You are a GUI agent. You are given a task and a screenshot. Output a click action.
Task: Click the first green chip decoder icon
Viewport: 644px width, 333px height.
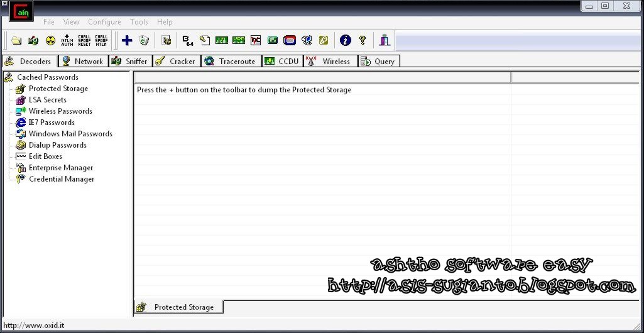(x=222, y=40)
